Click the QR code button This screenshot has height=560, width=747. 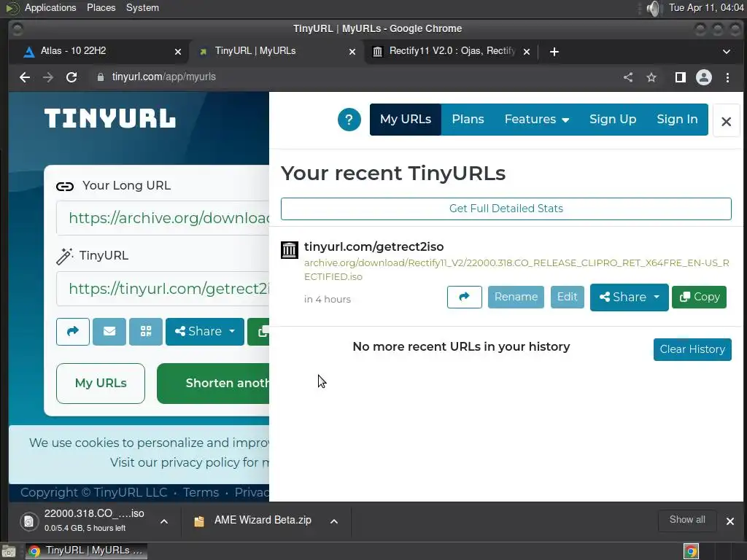coord(146,332)
